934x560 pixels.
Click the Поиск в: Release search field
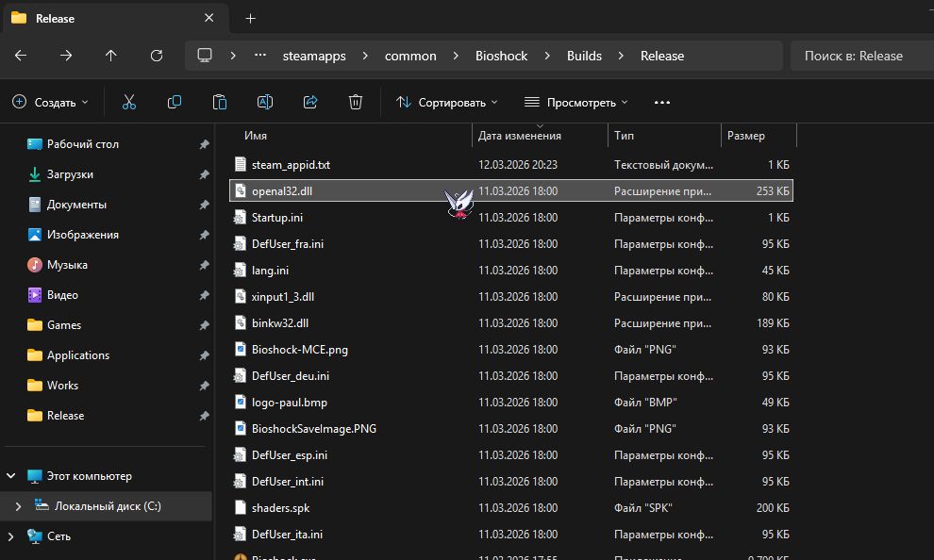862,56
